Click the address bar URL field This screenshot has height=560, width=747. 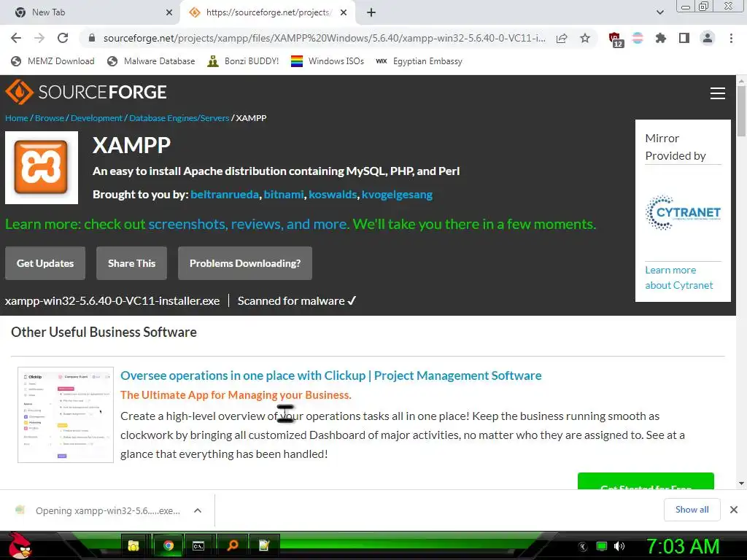click(x=324, y=38)
